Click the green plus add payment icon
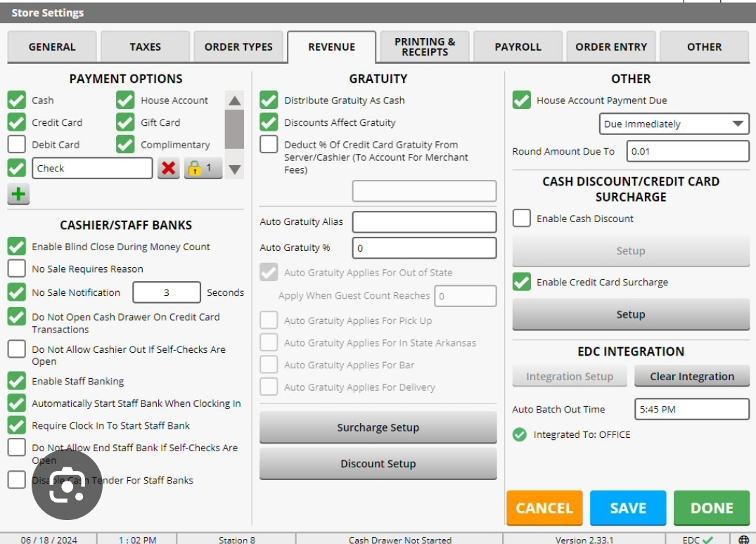 [x=18, y=194]
